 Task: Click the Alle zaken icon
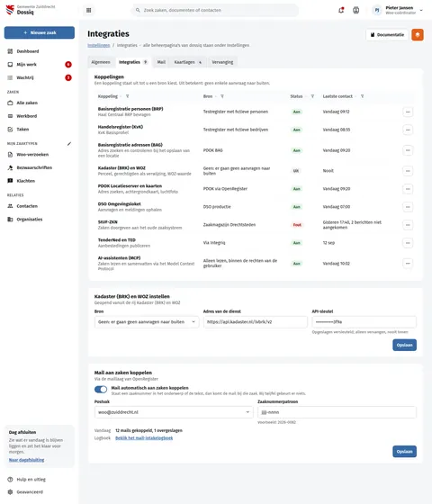tap(10, 103)
